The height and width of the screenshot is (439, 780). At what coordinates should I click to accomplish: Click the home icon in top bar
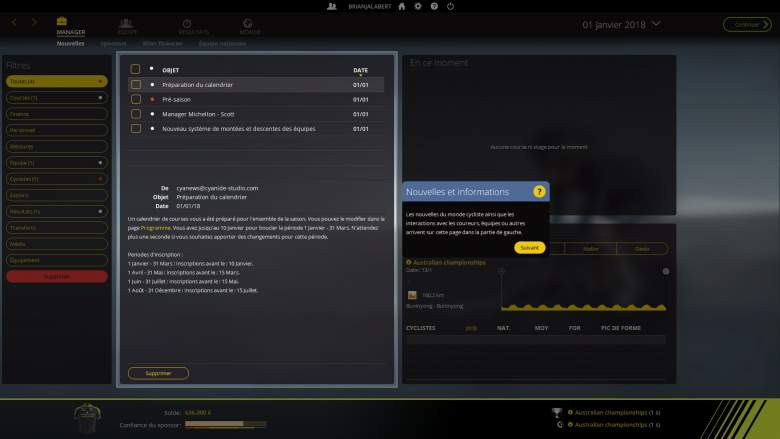401,6
